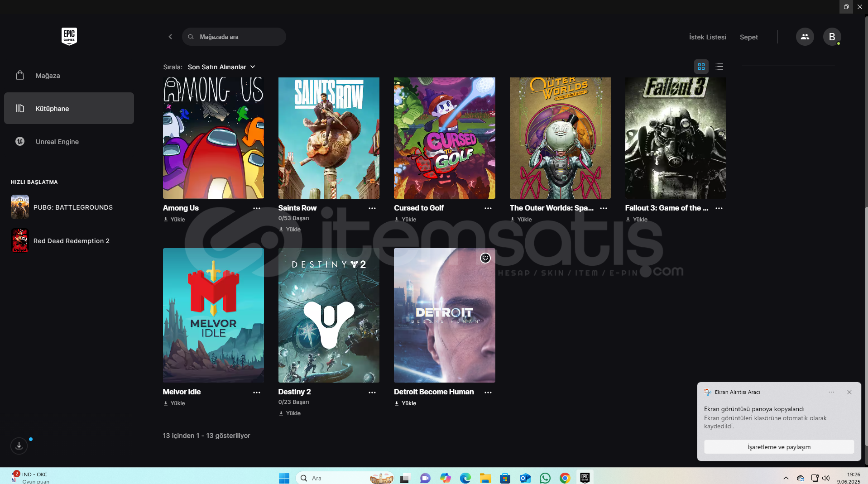The width and height of the screenshot is (868, 484).
Task: Click the volume icon in system tray
Action: (826, 478)
